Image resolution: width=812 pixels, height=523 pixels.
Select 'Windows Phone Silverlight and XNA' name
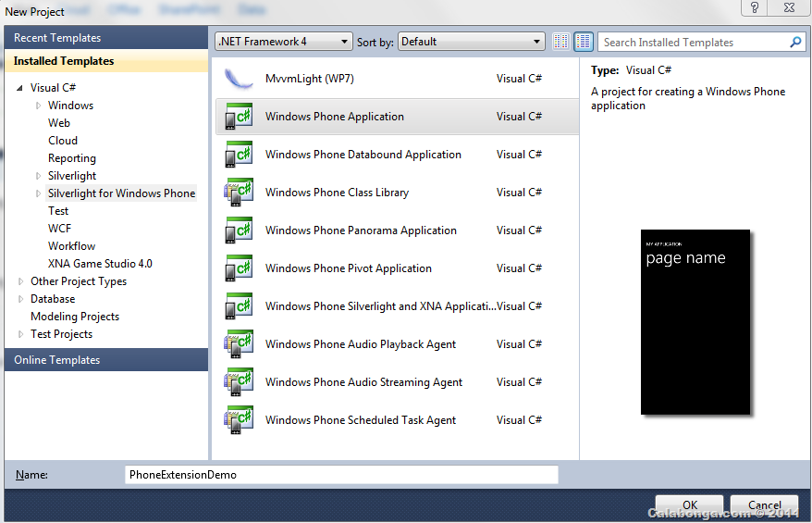380,306
